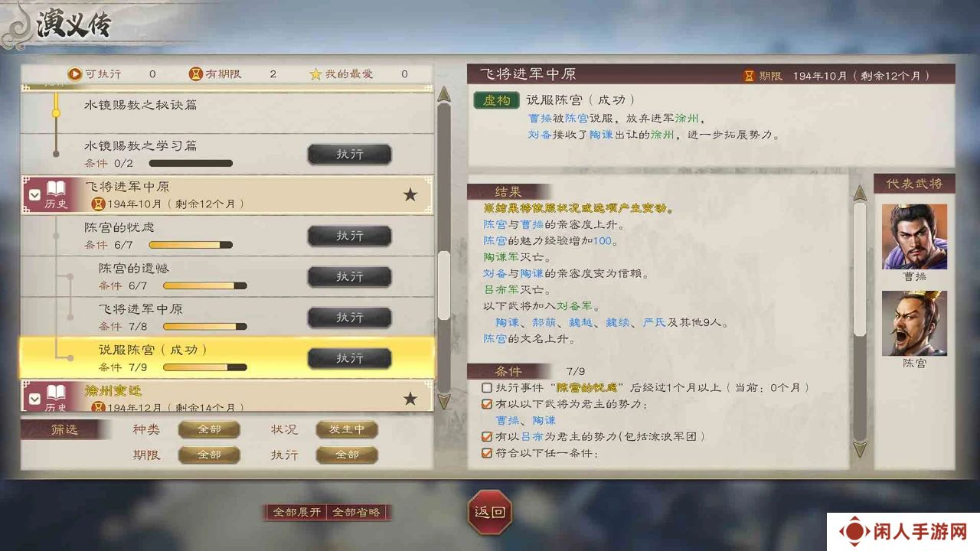
Task: Open the 状况 filter showing 发生中
Action: pyautogui.click(x=347, y=429)
